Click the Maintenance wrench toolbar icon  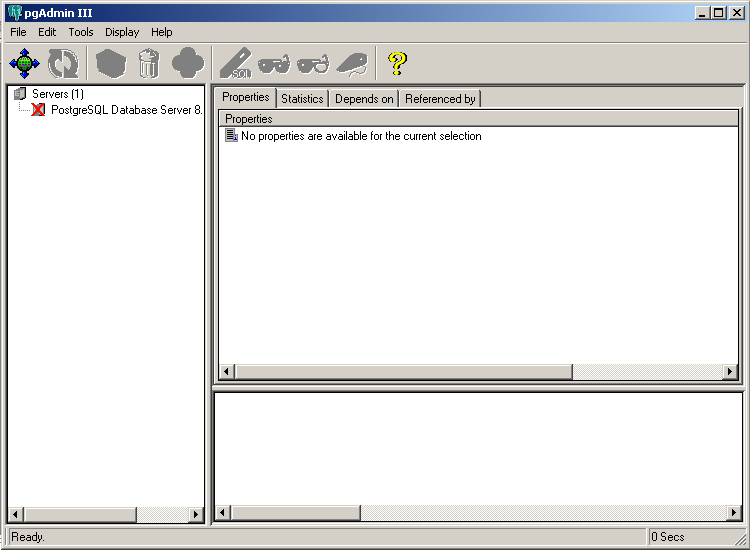pyautogui.click(x=353, y=64)
